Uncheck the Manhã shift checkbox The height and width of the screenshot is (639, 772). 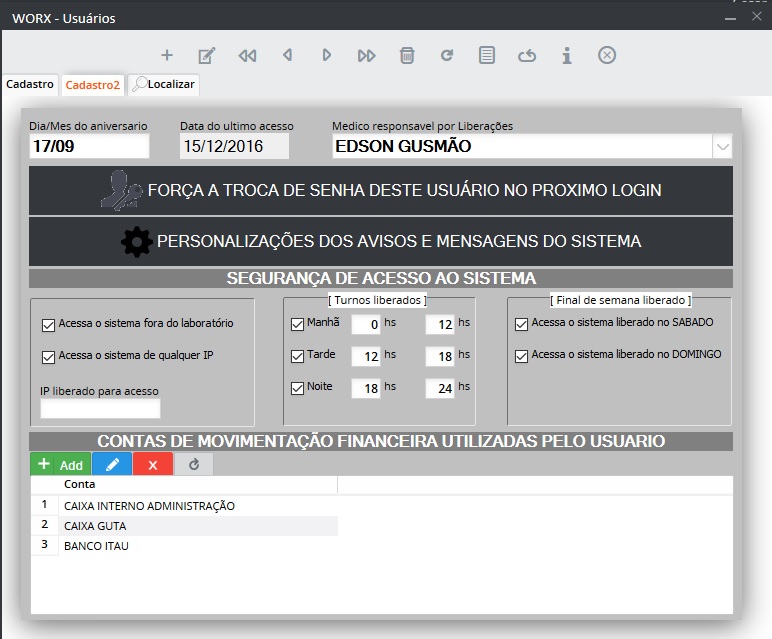pos(297,324)
